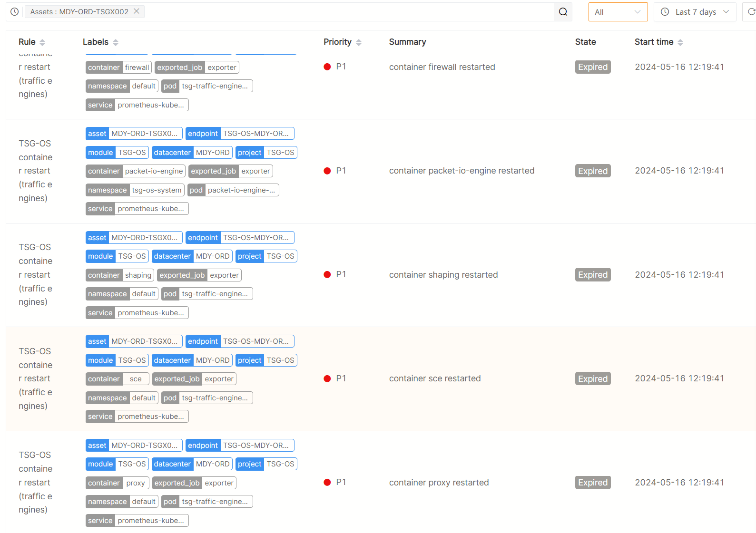The width and height of the screenshot is (756, 533).
Task: Remove the MDY-ORD-TSGX002 asset filter tag
Action: (x=137, y=11)
